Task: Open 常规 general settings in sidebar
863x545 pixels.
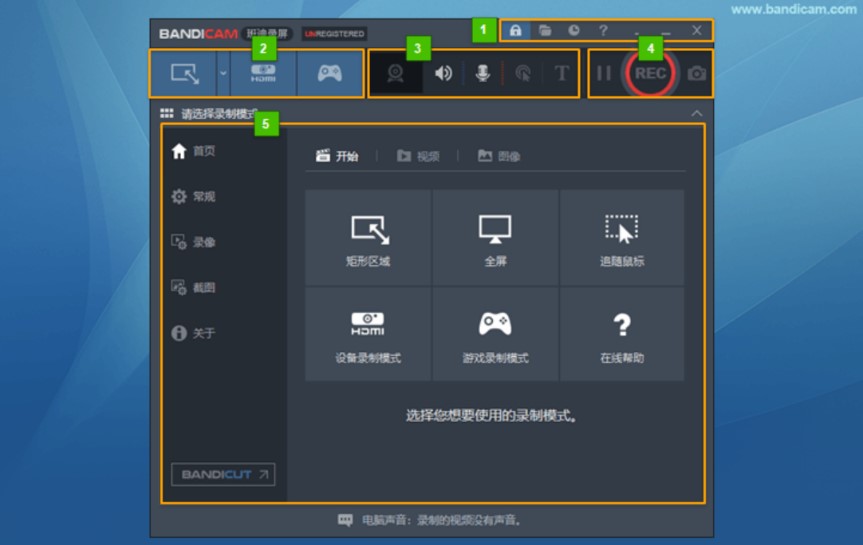Action: pyautogui.click(x=194, y=197)
